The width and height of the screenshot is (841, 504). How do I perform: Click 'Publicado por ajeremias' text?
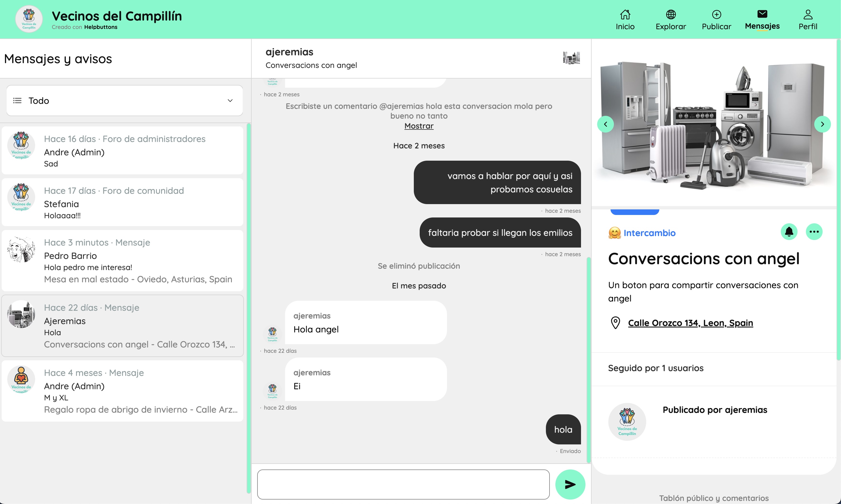point(714,410)
